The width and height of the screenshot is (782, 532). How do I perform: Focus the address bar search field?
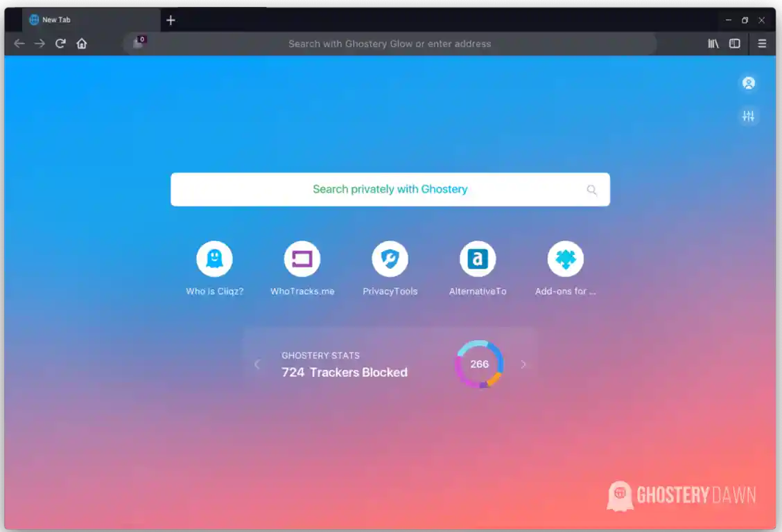click(390, 44)
